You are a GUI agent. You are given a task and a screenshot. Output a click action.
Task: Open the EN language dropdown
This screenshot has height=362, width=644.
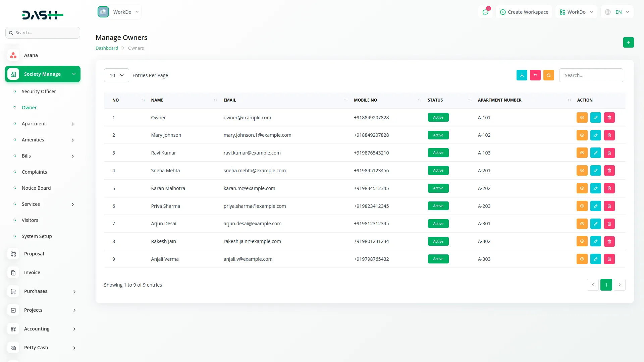click(x=617, y=12)
